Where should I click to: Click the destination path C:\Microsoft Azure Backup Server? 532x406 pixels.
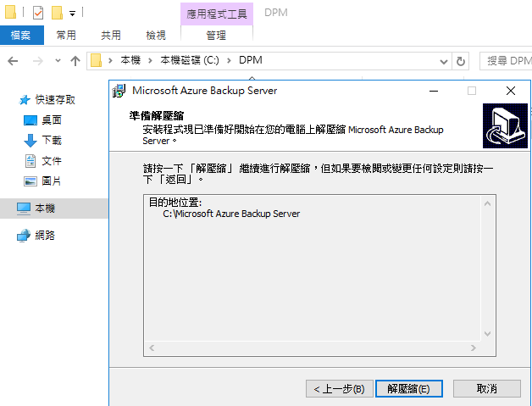click(231, 214)
